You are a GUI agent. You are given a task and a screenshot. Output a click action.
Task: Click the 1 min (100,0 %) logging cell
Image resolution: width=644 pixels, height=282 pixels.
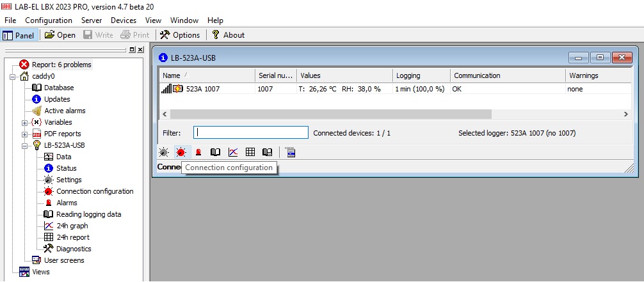420,89
